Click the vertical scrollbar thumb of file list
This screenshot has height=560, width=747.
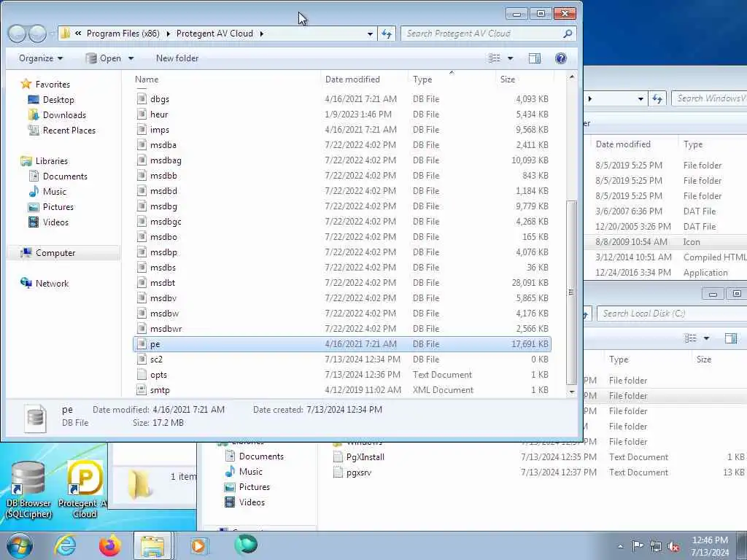tap(571, 292)
